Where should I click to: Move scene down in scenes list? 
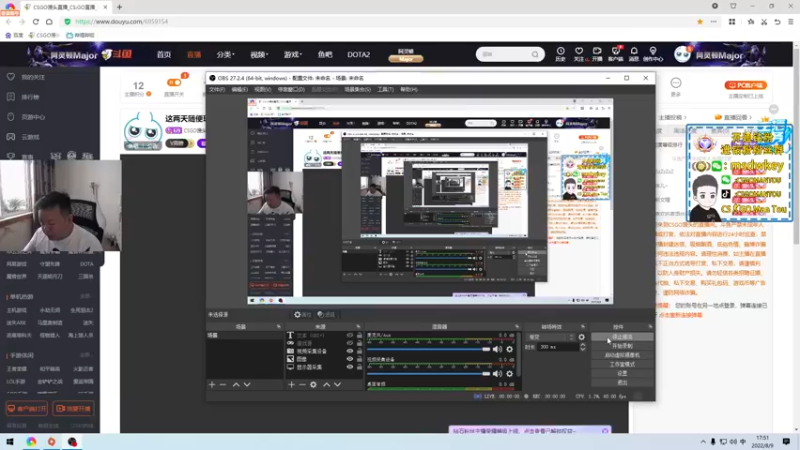(247, 384)
